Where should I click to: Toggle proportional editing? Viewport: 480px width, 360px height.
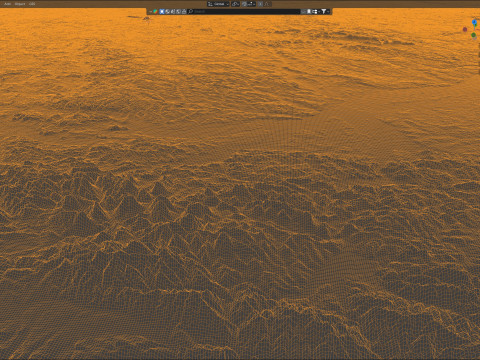[260, 4]
